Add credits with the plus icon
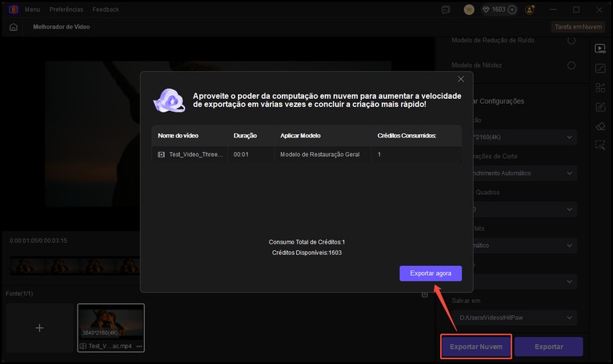The width and height of the screenshot is (613, 364). [x=512, y=9]
